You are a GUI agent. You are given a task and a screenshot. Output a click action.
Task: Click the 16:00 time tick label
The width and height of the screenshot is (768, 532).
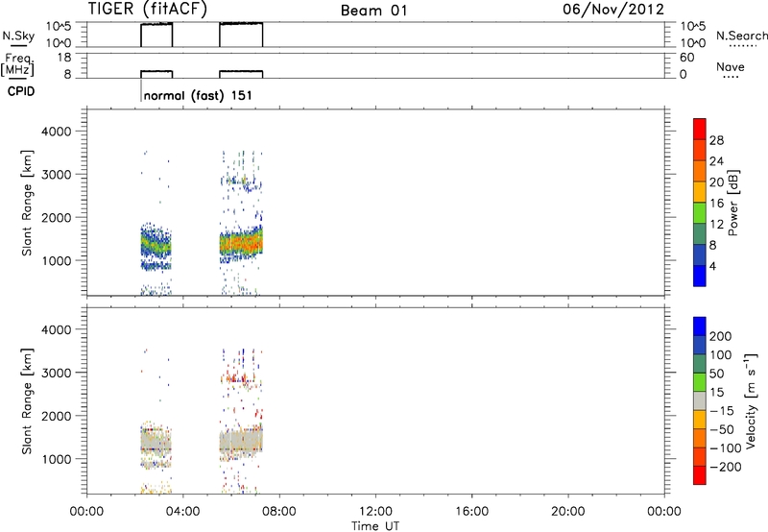[471, 512]
